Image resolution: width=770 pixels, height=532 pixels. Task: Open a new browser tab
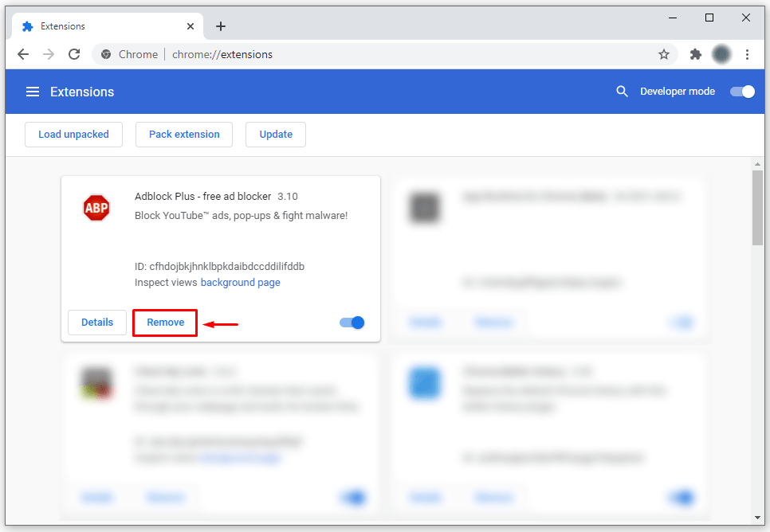tap(221, 25)
